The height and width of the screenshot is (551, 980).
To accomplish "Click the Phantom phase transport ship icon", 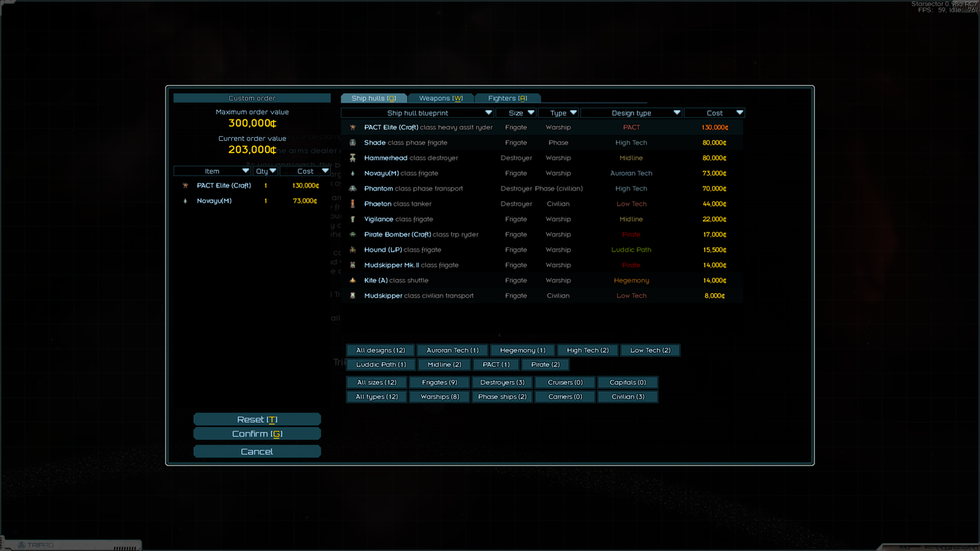I will [352, 188].
